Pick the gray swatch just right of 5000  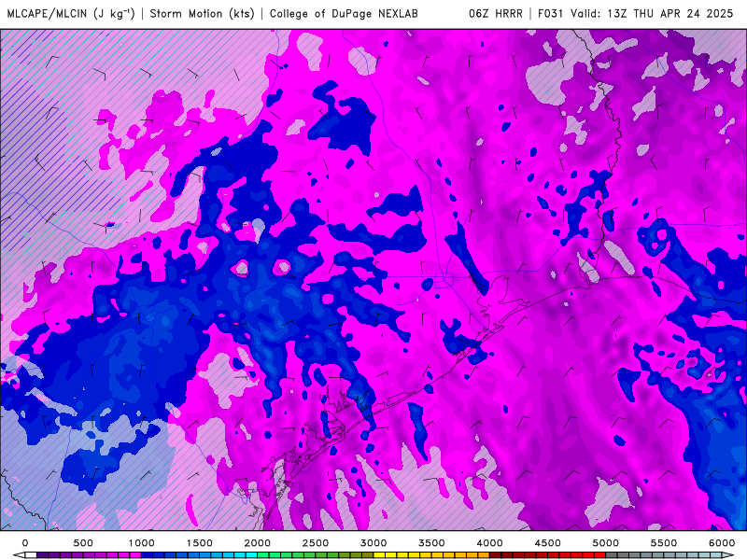point(612,555)
